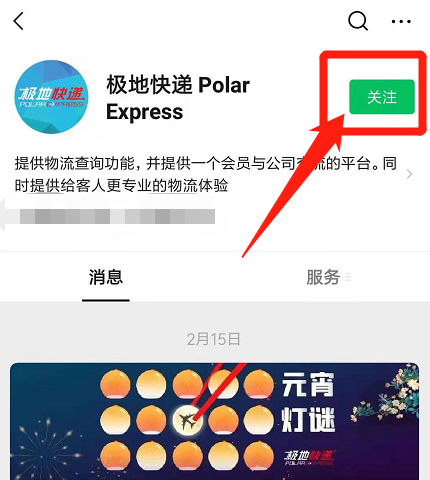This screenshot has height=480, width=430.
Task: Open the account description starting 提供物流查询功能
Action: (206, 174)
